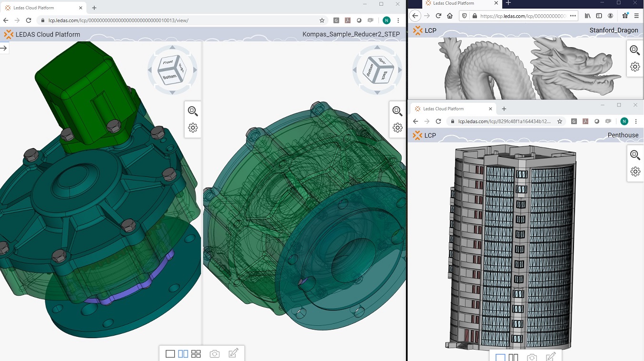Screen dimensions: 644x361
Task: Rotate right-pane view cube using its down arrow
Action: (x=377, y=92)
